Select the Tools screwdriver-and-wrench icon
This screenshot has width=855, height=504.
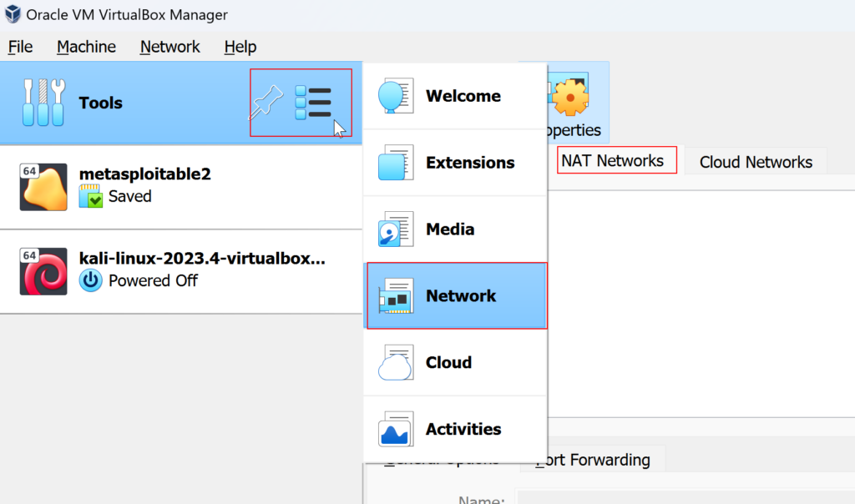tap(43, 103)
